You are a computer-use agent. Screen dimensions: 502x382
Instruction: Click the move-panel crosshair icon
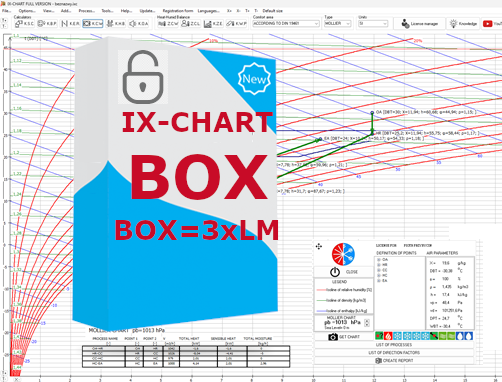pyautogui.click(x=319, y=246)
